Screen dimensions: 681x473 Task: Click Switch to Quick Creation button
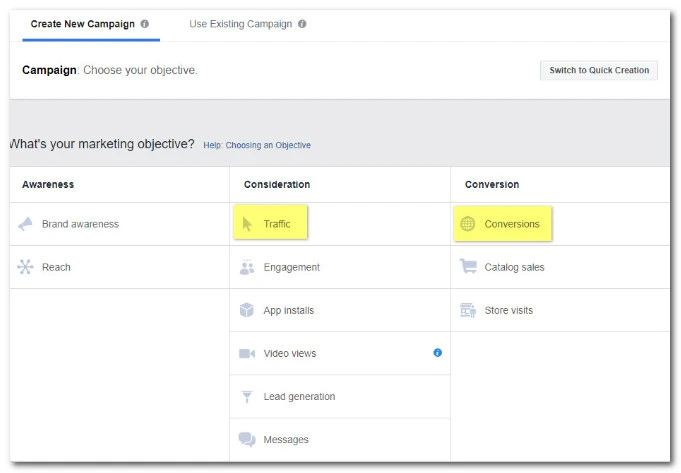tap(599, 70)
